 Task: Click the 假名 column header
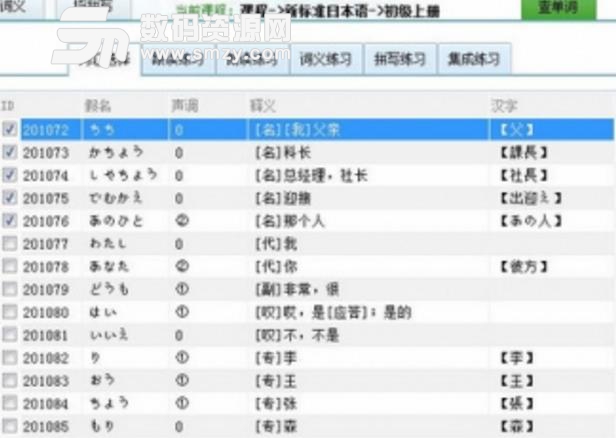(98, 106)
